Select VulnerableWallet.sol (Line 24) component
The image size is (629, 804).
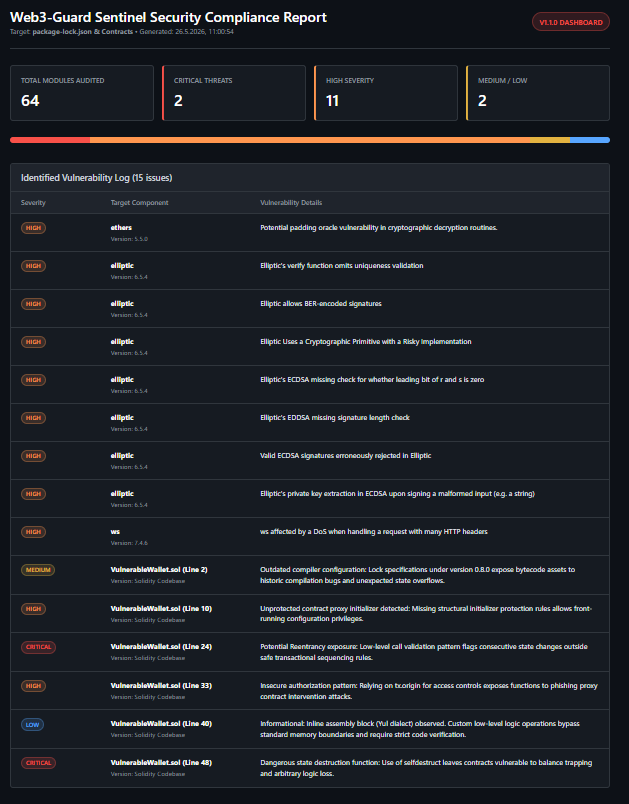[161, 647]
